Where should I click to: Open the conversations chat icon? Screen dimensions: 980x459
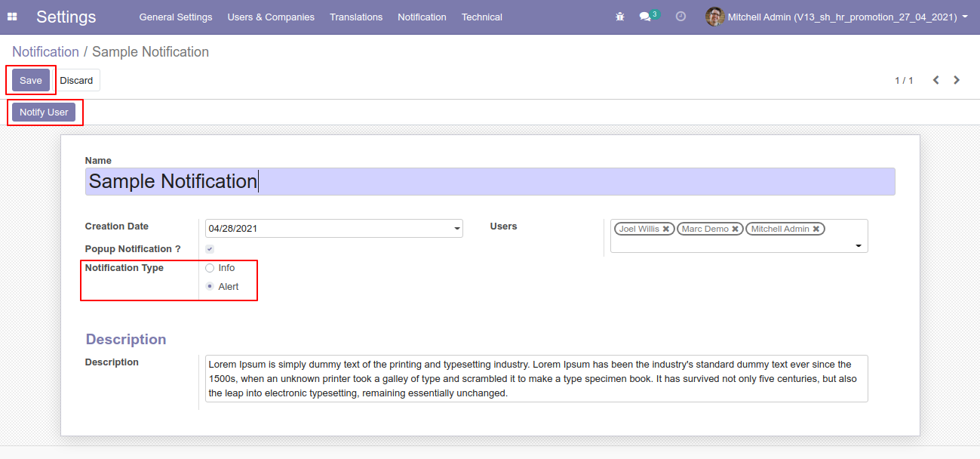pyautogui.click(x=645, y=17)
